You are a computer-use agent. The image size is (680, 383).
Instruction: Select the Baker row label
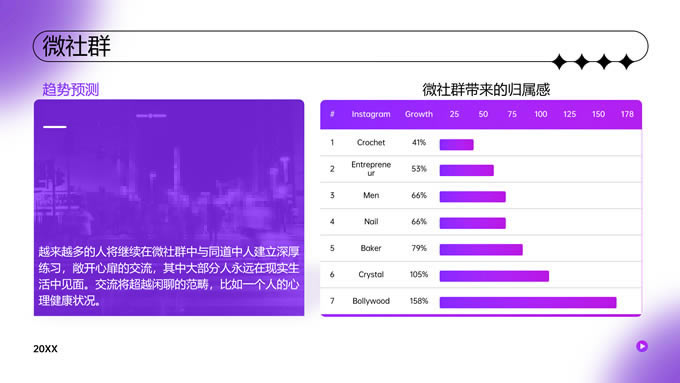(x=371, y=248)
